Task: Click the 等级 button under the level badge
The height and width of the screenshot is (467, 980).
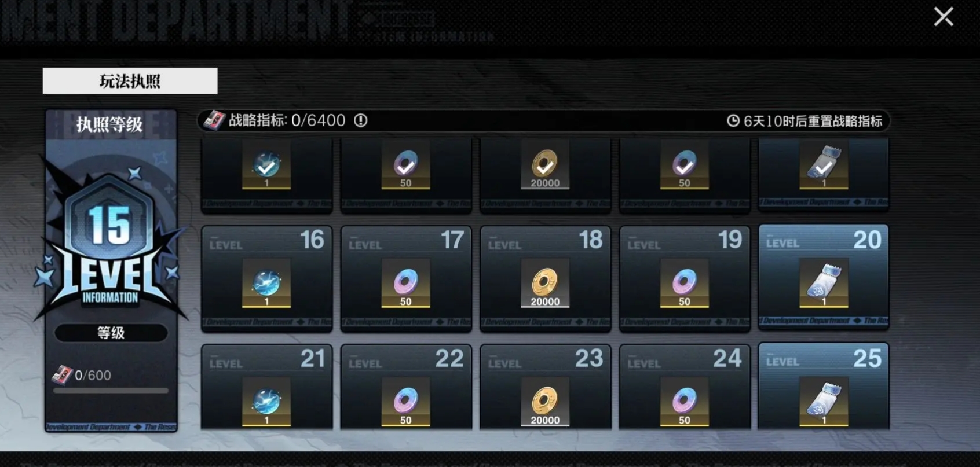Action: pos(111,333)
